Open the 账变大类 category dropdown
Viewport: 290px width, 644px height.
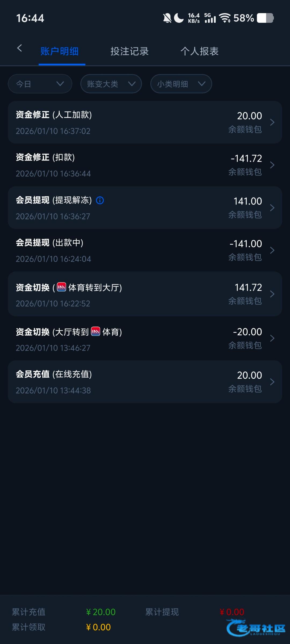tap(111, 84)
